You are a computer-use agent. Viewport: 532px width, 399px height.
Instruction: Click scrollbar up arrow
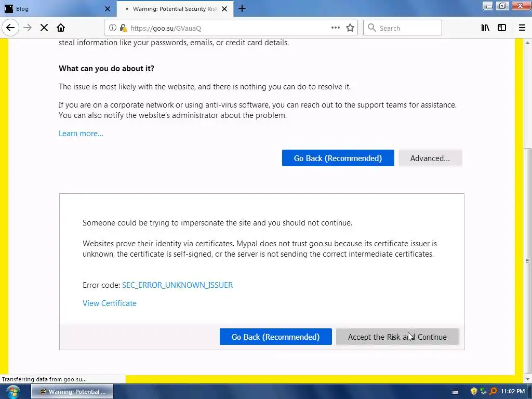coord(527,43)
